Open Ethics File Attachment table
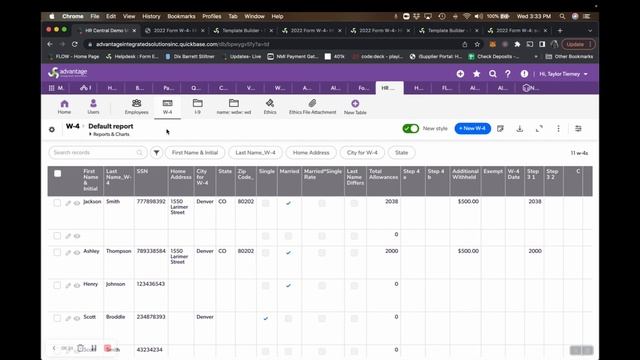This screenshot has width=640, height=360. 312,106
